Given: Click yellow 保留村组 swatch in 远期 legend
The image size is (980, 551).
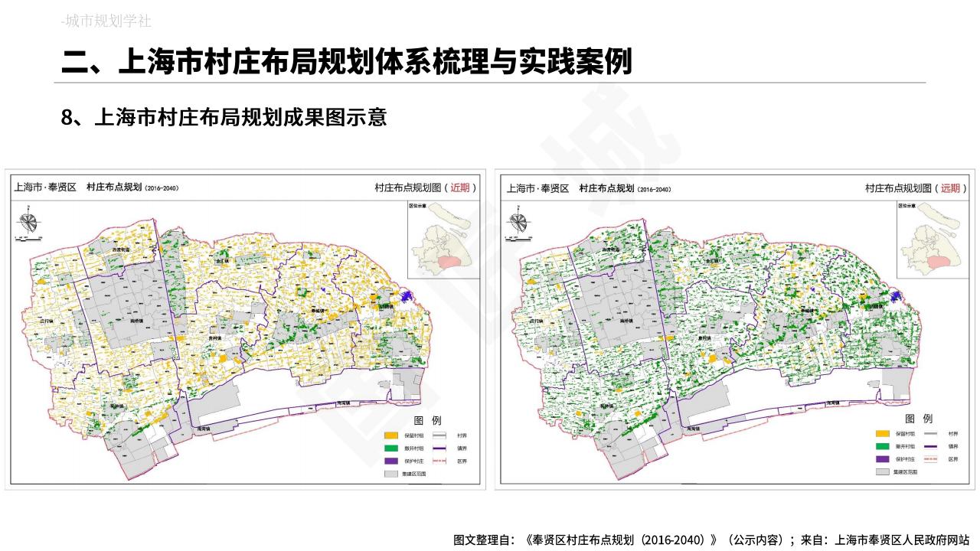Looking at the screenshot, I should click(x=882, y=433).
